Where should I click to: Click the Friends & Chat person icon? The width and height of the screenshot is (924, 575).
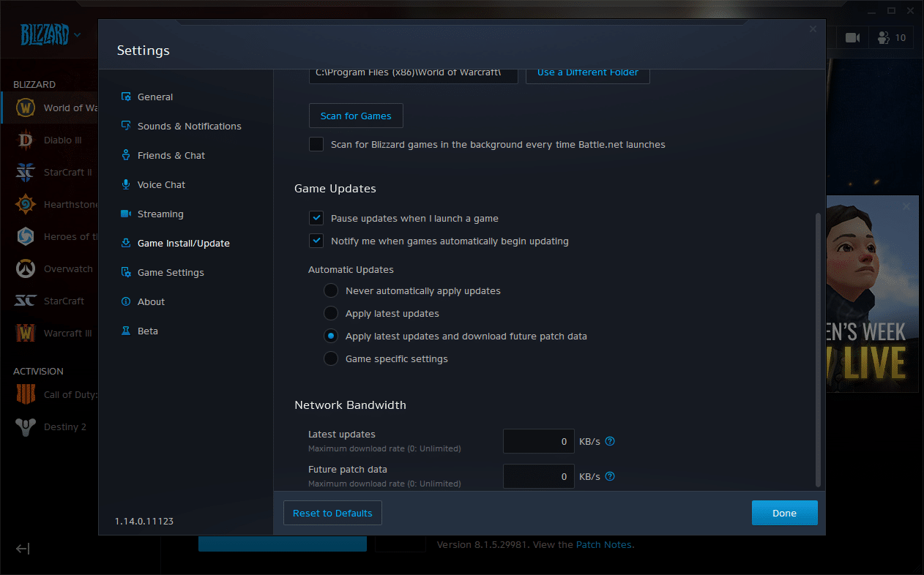point(125,155)
